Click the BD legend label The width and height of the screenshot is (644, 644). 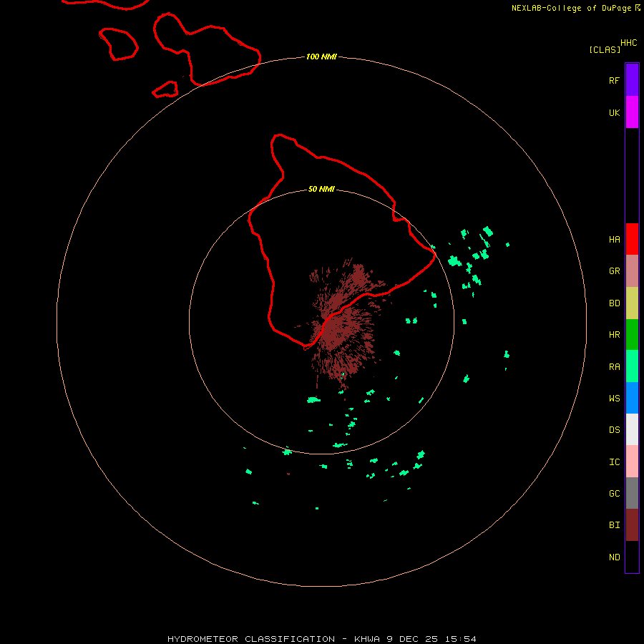tap(614, 303)
